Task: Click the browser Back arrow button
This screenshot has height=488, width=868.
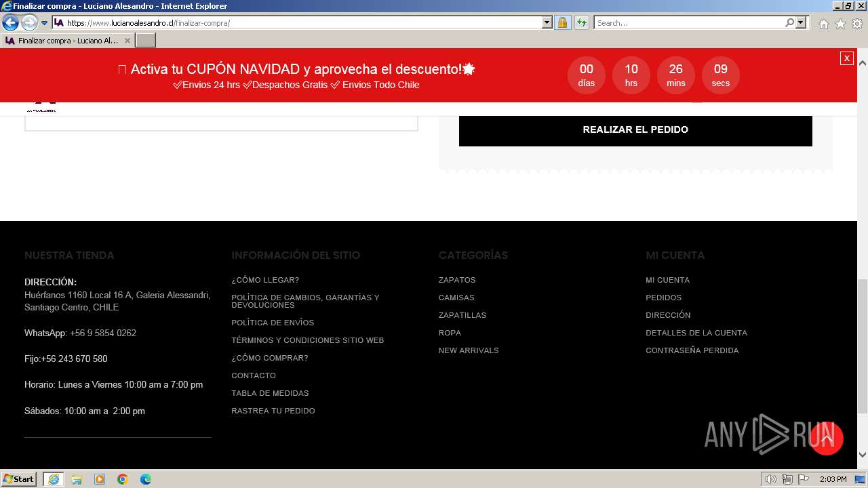Action: point(10,22)
